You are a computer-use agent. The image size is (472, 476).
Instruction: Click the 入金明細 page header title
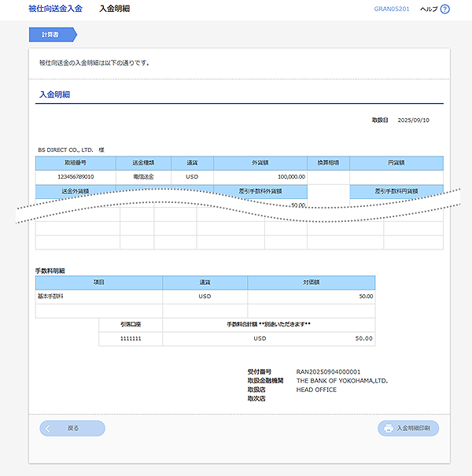[x=114, y=9]
